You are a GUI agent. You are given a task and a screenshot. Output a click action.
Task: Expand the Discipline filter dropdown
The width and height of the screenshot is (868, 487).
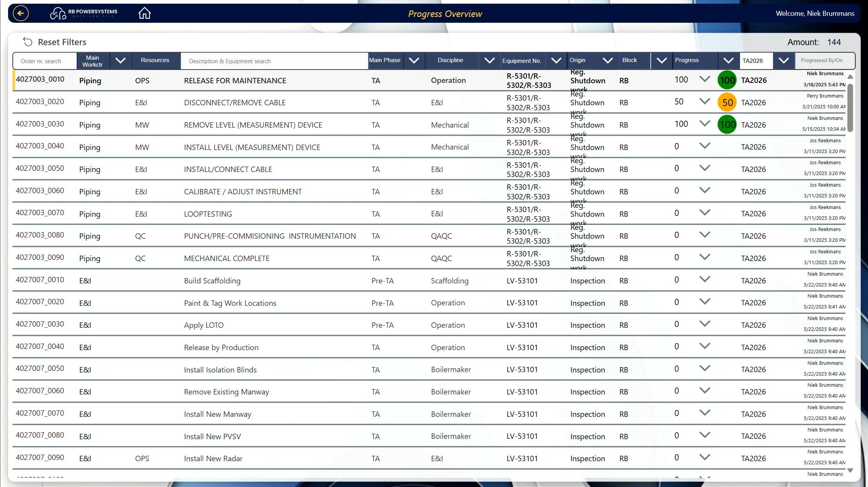490,61
